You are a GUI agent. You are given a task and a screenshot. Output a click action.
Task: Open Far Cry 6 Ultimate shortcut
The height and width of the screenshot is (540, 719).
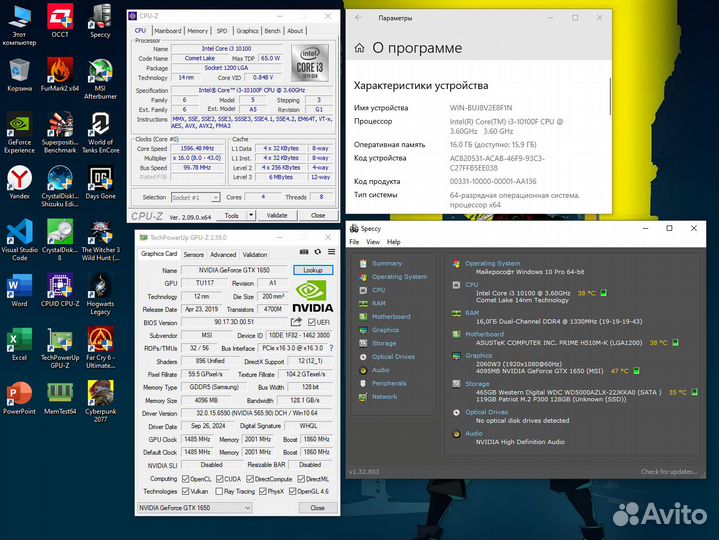pos(100,348)
